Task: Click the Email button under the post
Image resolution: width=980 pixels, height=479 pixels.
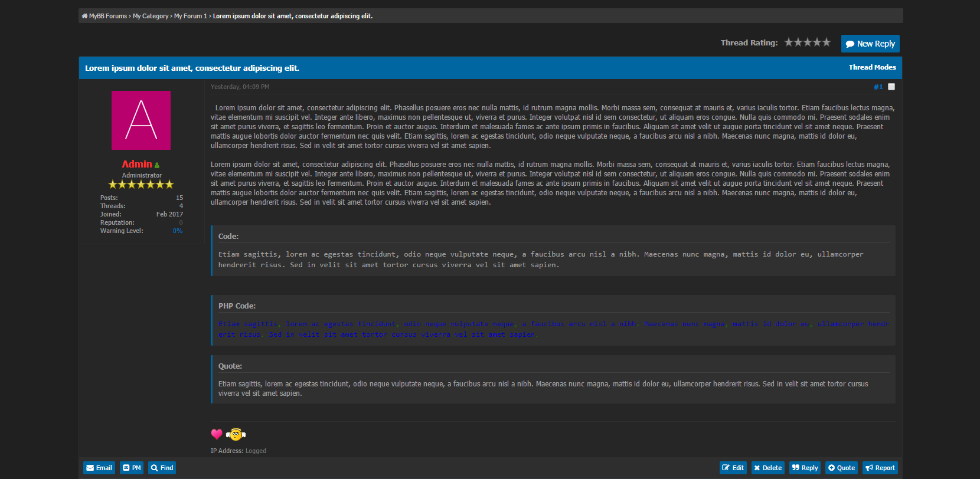Action: pos(99,468)
